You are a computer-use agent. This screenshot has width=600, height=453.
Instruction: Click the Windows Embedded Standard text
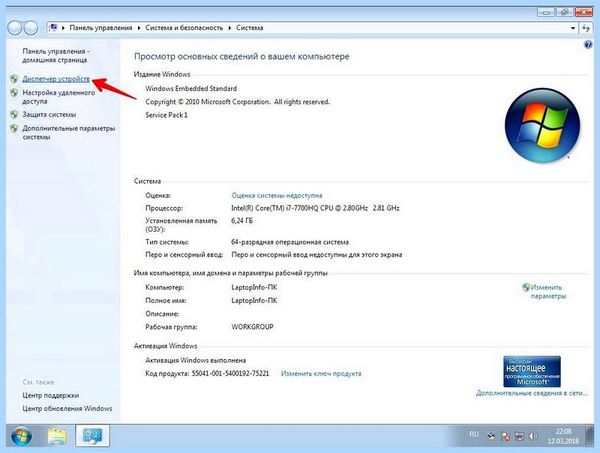[191, 89]
